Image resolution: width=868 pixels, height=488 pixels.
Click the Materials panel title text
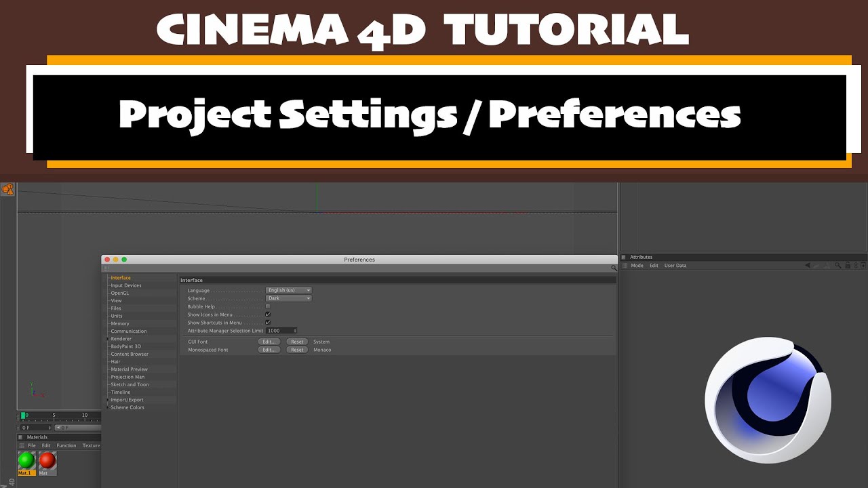37,437
